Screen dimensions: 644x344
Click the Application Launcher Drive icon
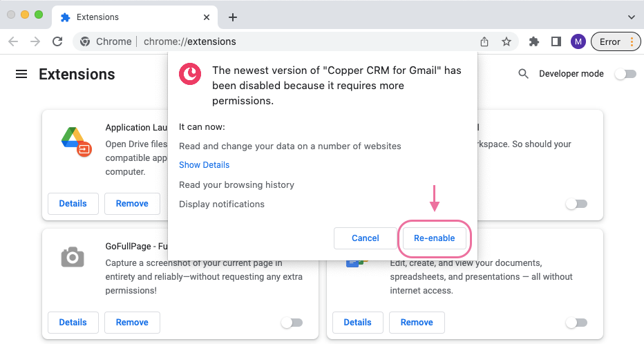(76, 142)
